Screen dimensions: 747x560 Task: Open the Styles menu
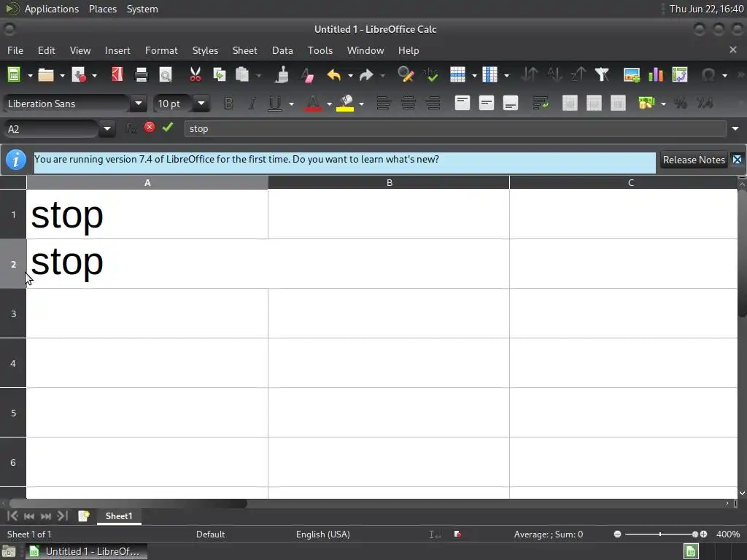tap(205, 50)
